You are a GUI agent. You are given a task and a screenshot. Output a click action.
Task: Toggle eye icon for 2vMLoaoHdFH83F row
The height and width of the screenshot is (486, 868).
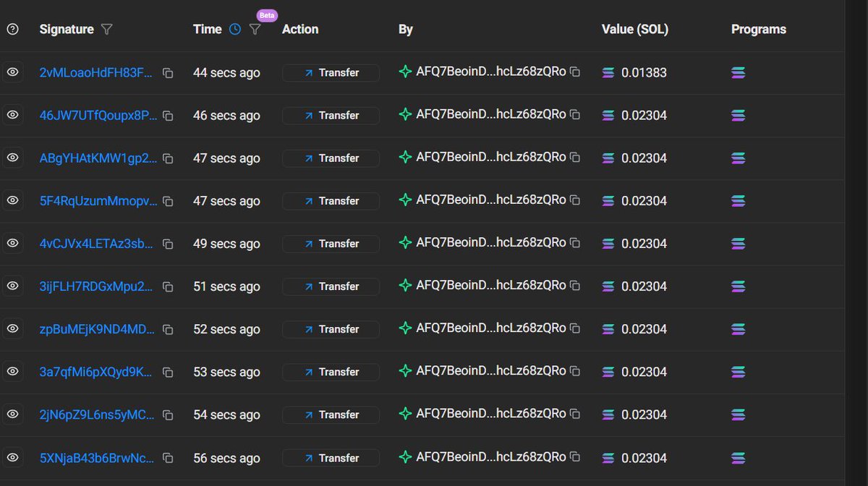12,72
